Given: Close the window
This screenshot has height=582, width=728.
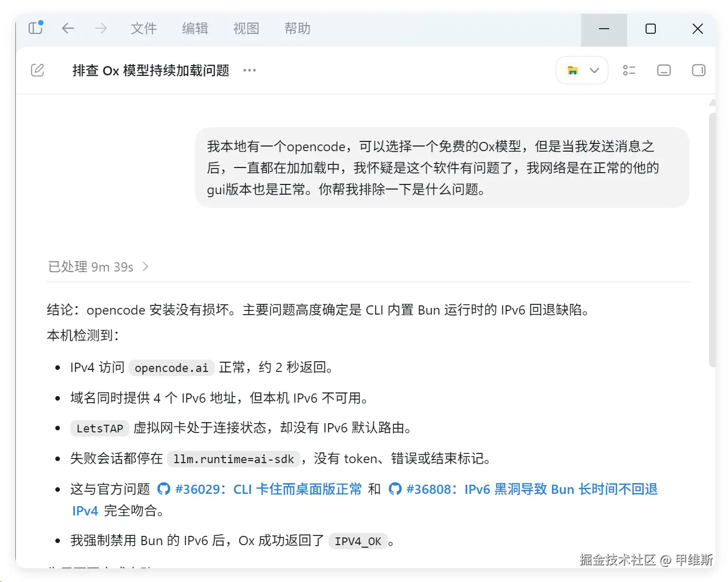Looking at the screenshot, I should pyautogui.click(x=697, y=29).
